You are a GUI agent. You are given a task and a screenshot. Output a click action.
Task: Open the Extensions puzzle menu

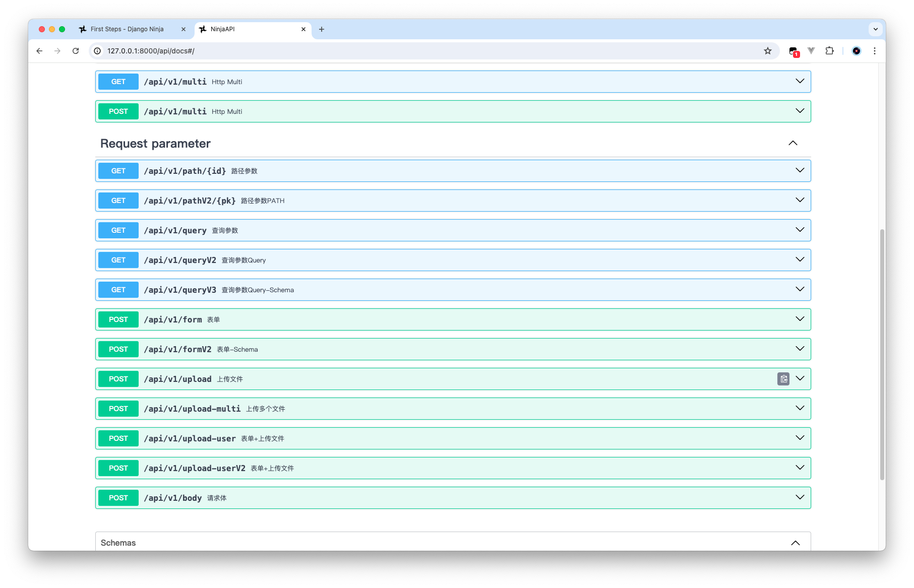pyautogui.click(x=829, y=51)
